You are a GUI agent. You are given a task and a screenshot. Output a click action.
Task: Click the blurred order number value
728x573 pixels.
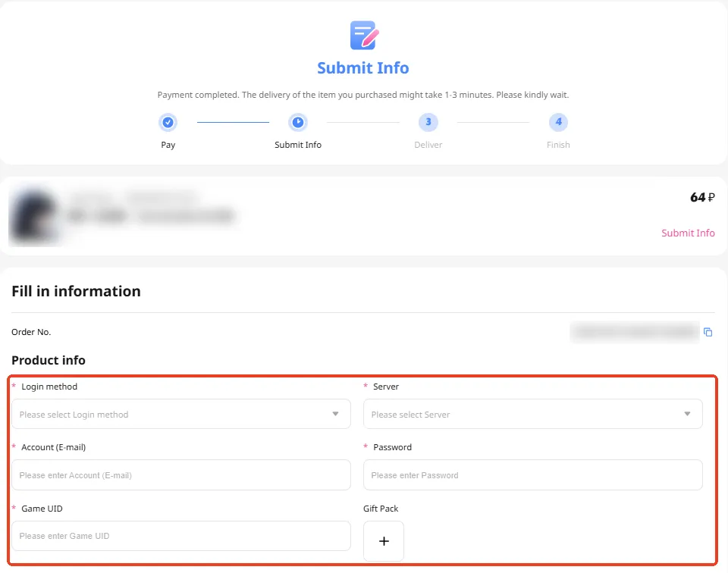point(635,332)
